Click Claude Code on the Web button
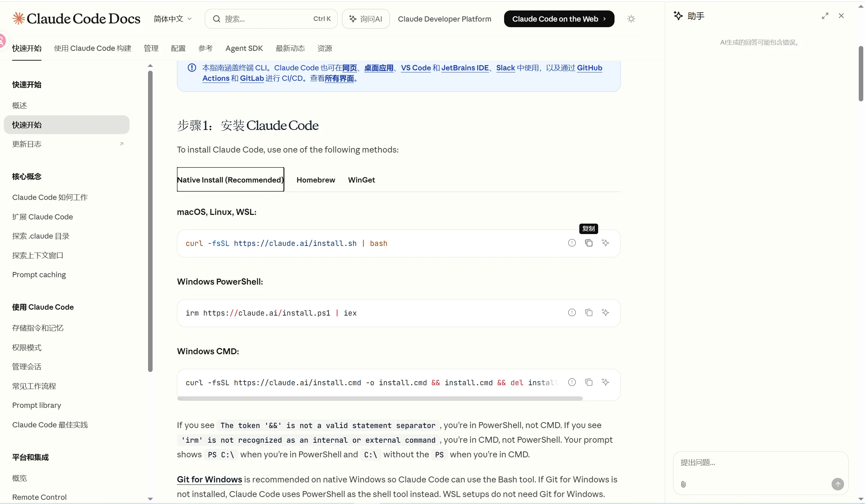This screenshot has height=504, width=865. [559, 19]
